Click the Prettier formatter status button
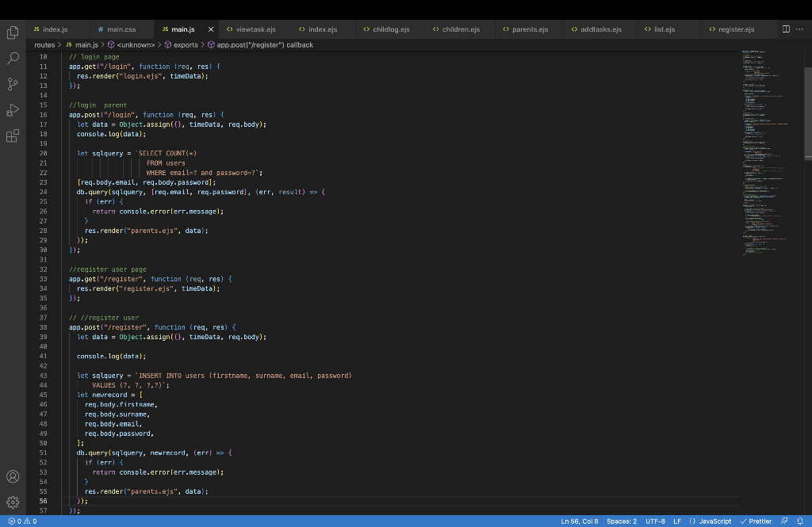Screen dimensions: 812x527 click(x=756, y=521)
